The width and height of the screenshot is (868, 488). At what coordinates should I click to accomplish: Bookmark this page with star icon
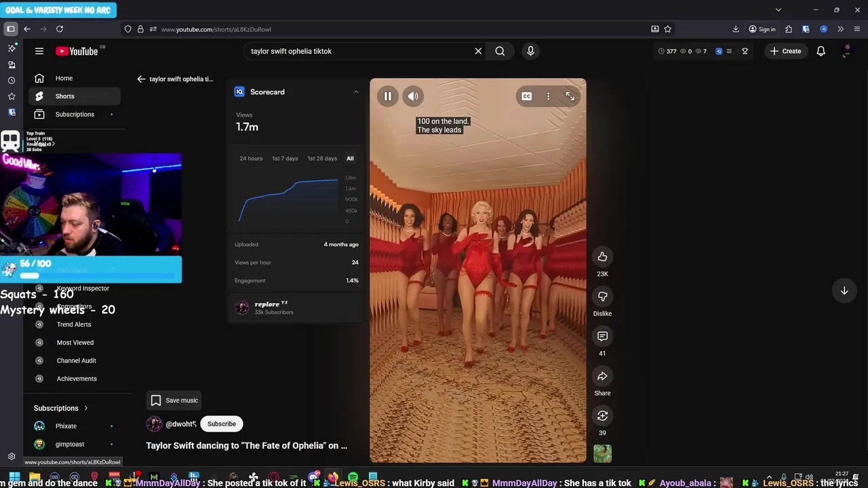(667, 29)
